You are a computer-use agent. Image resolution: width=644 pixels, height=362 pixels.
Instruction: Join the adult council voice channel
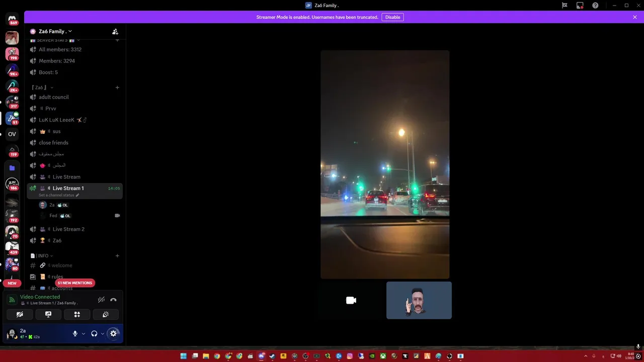pyautogui.click(x=74, y=97)
